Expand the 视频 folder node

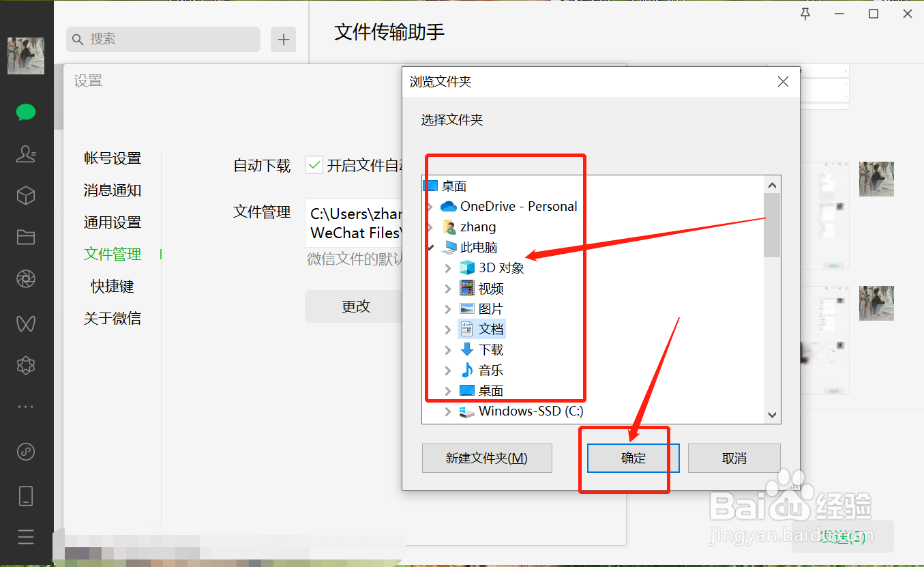448,289
